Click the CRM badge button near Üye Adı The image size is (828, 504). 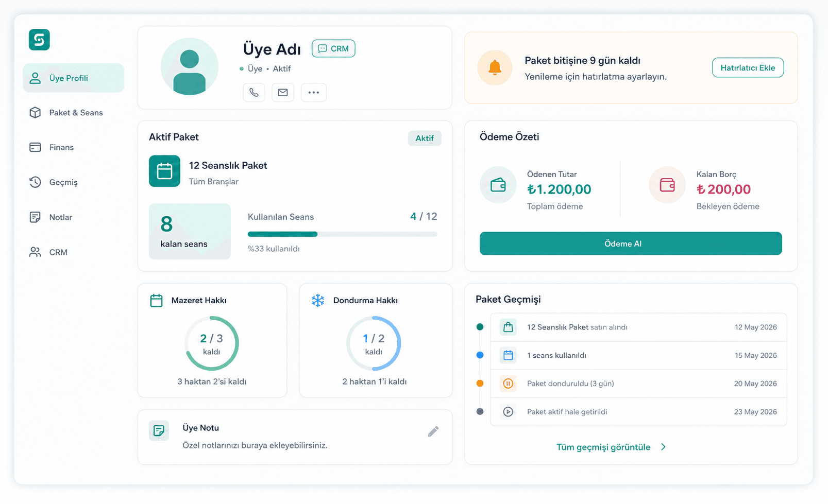click(x=333, y=48)
